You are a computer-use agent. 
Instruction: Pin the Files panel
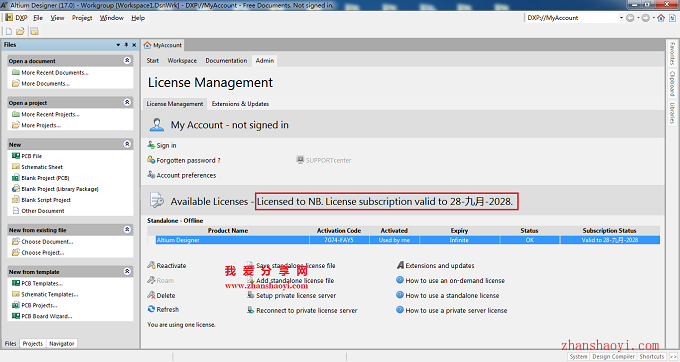126,45
